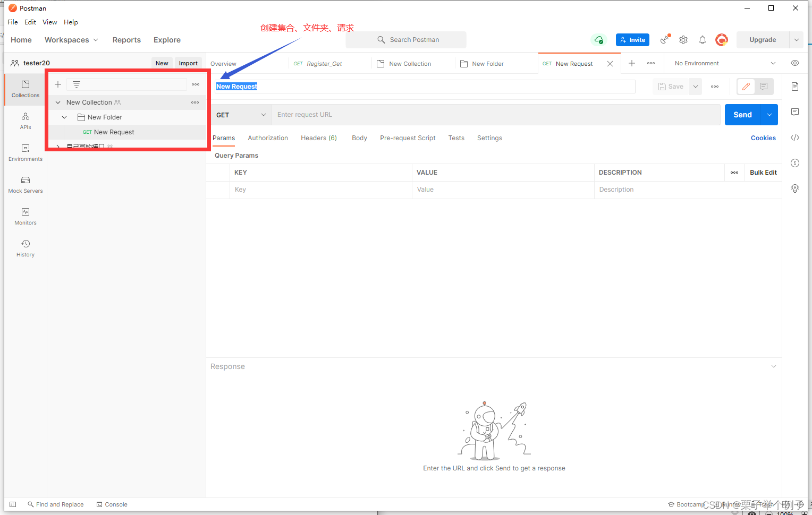Click the filter icon in collections search
This screenshot has width=812, height=515.
click(77, 84)
